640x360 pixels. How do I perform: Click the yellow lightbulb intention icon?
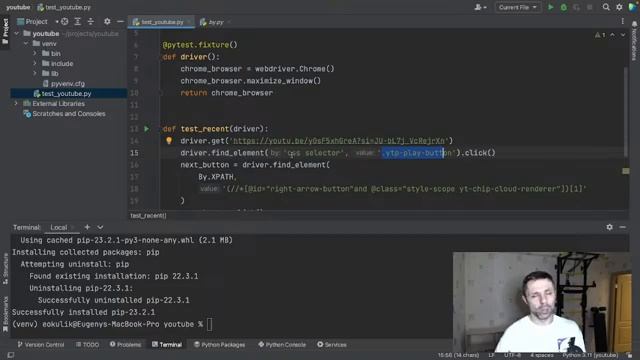pyautogui.click(x=169, y=140)
